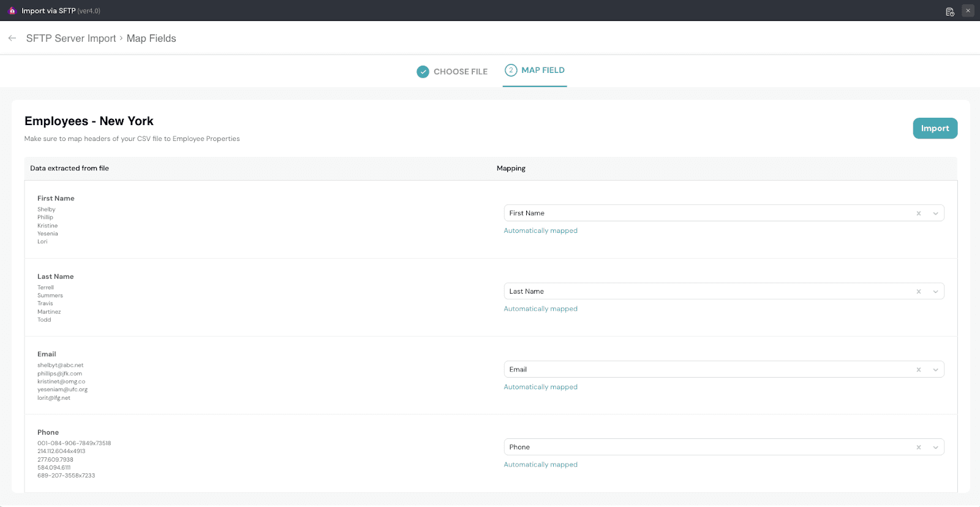Click inside the Phone mapping field
The height and width of the screenshot is (507, 980).
click(x=704, y=447)
